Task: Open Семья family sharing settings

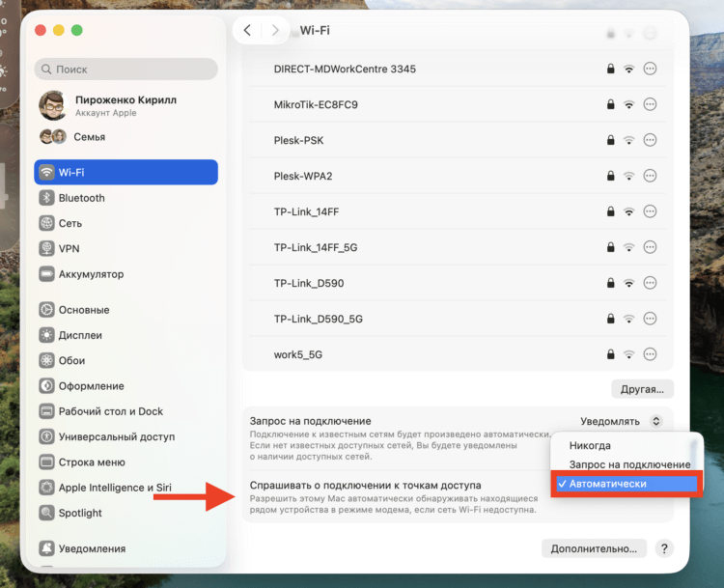Action: pyautogui.click(x=125, y=137)
